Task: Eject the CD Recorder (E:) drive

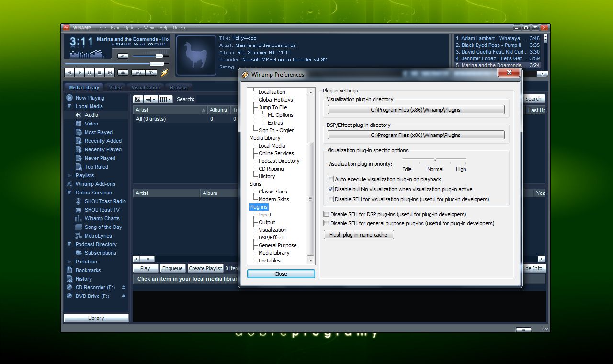Action: [x=124, y=287]
